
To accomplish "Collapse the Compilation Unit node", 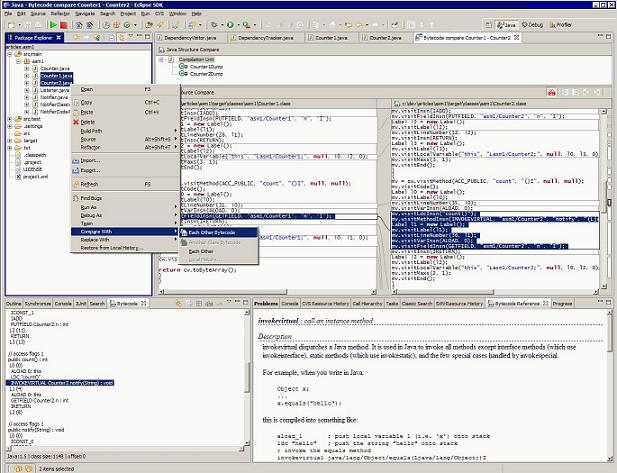I will click(161, 59).
